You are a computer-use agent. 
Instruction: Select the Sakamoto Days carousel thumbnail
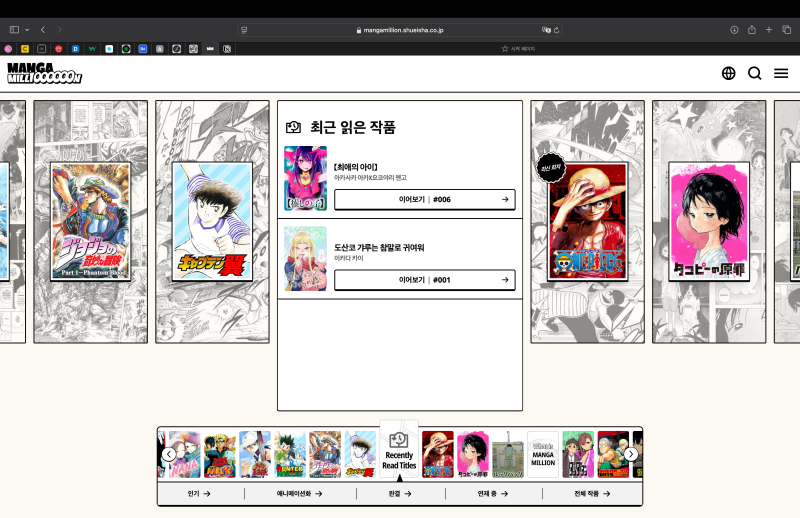point(613,454)
